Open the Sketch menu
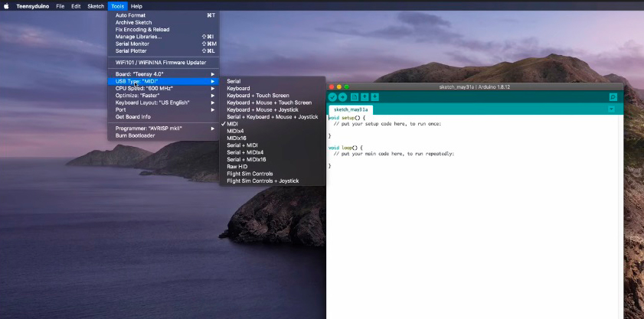This screenshot has height=319, width=644. click(x=96, y=6)
